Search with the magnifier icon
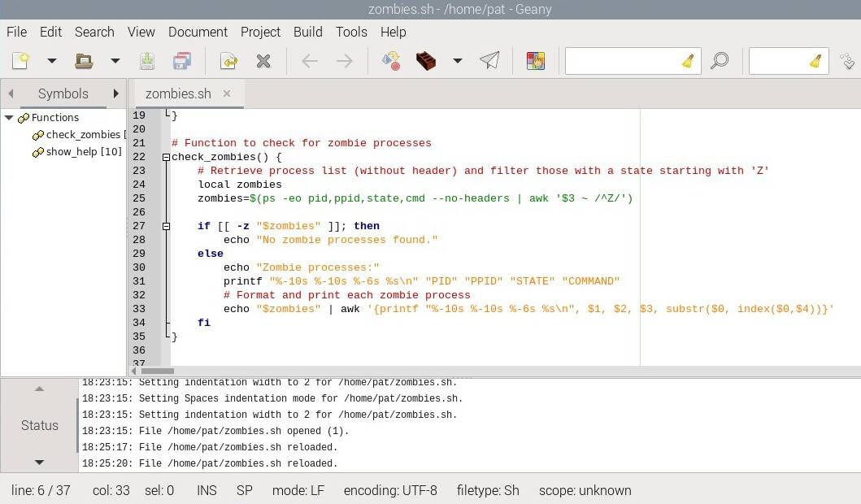 (720, 60)
